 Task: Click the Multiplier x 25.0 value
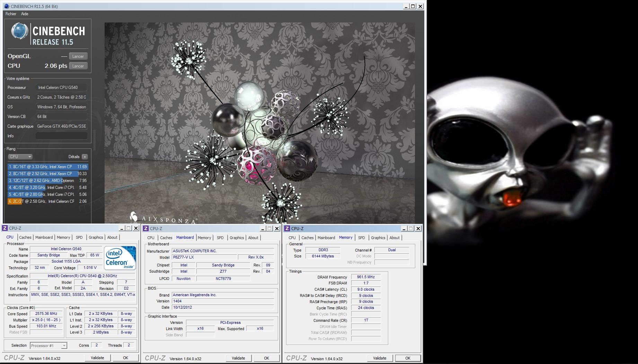[46, 320]
